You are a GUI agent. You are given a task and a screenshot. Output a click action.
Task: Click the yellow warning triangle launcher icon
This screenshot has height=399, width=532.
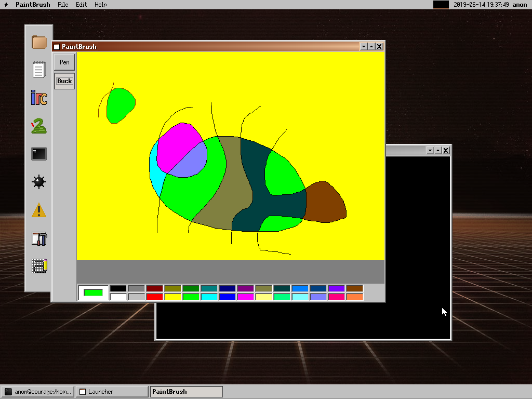(39, 210)
